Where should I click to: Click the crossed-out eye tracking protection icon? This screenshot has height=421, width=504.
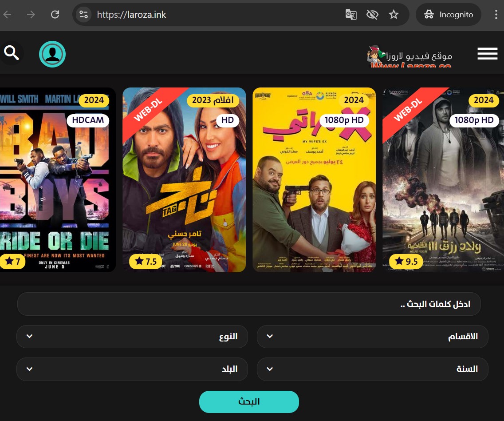pyautogui.click(x=372, y=15)
